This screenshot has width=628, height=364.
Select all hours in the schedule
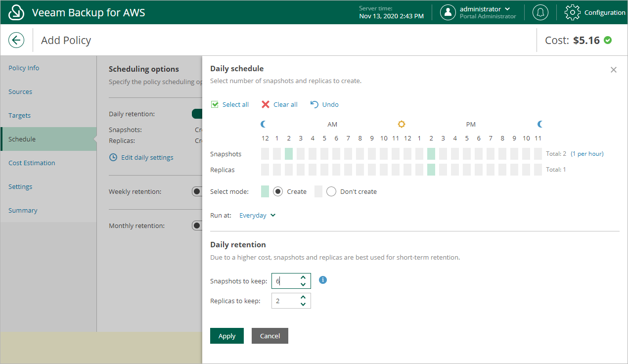pos(230,104)
